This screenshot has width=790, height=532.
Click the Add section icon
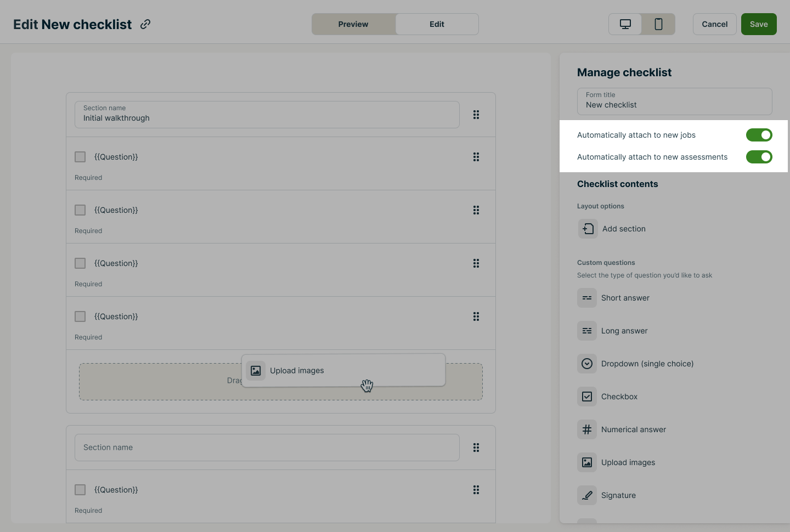[x=588, y=229]
